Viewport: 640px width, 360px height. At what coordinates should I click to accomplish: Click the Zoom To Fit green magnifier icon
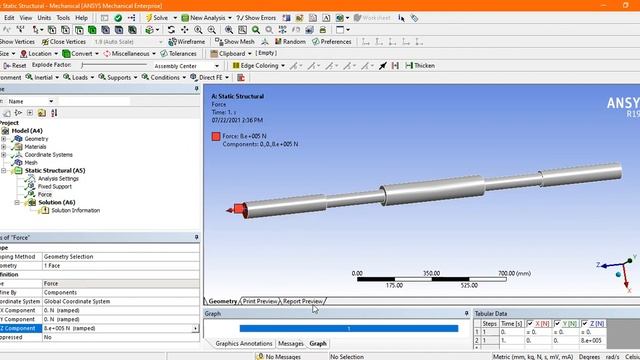point(256,30)
